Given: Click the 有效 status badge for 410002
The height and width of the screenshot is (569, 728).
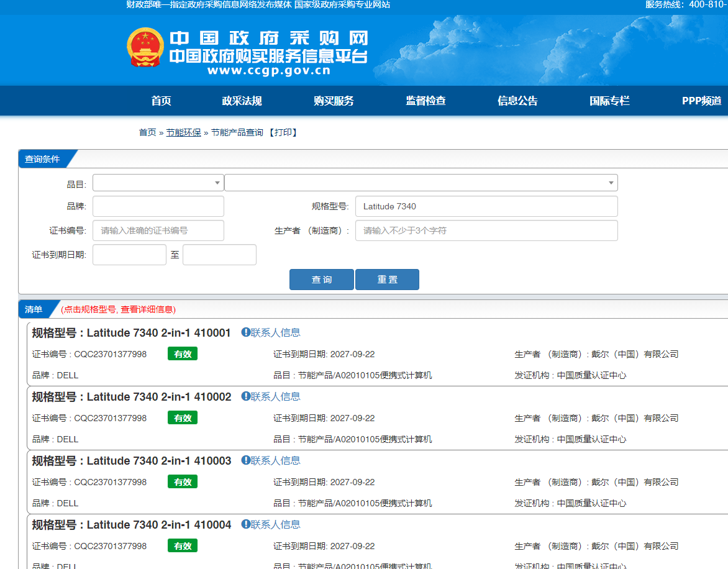Looking at the screenshot, I should (x=183, y=417).
